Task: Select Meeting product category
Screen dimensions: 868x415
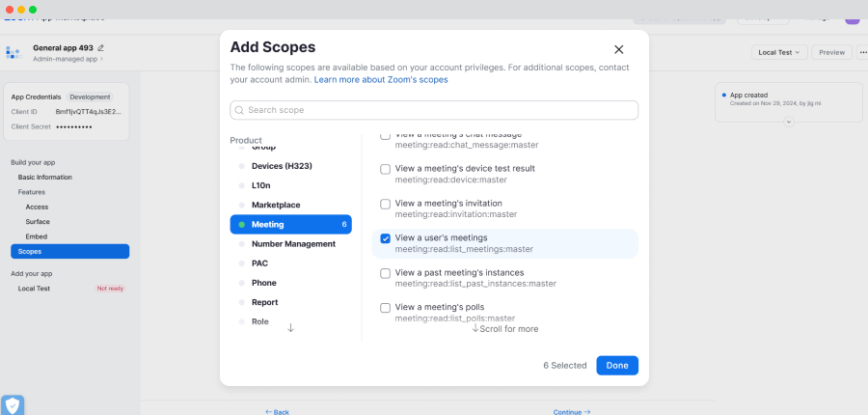Action: (x=290, y=225)
